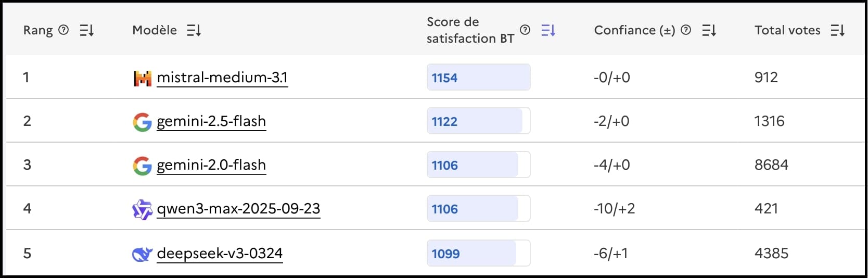Click the 8684 total votes cell
This screenshot has height=278, width=868.
[771, 165]
